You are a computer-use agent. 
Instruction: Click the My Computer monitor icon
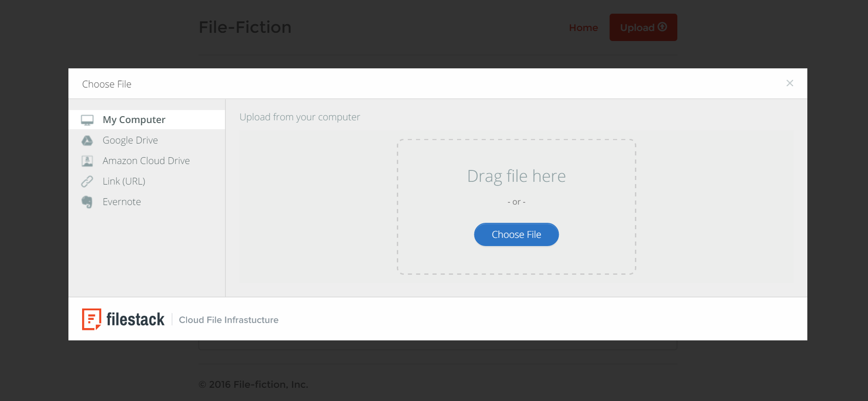[87, 120]
